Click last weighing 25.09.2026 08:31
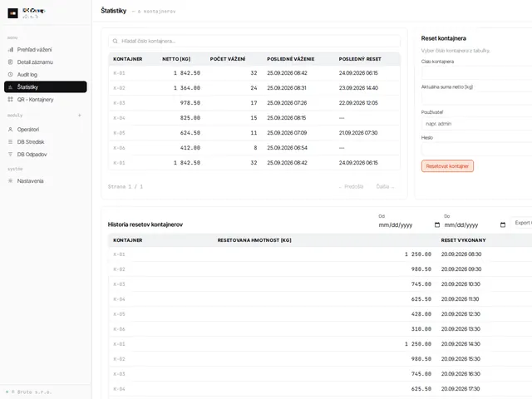The height and width of the screenshot is (399, 532). tap(287, 88)
